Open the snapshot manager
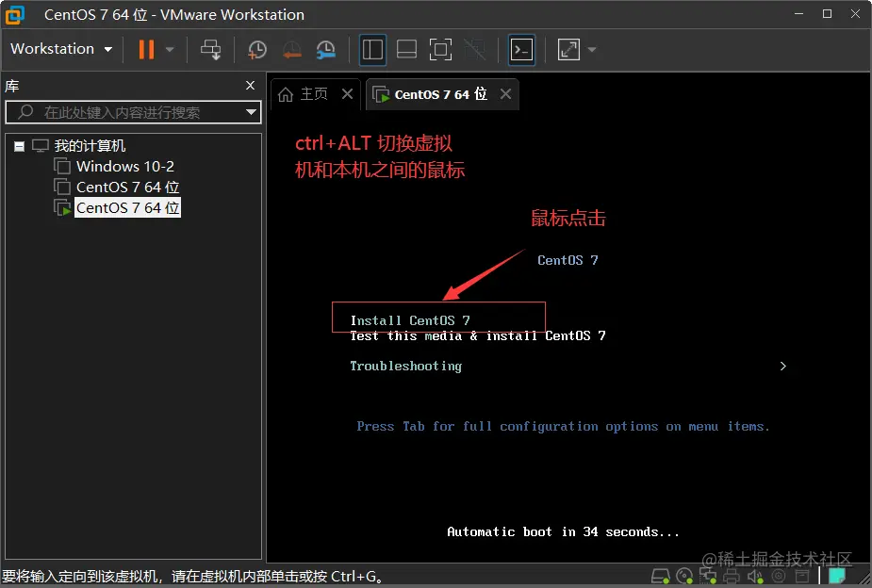Screen dimensions: 872x588 326,49
